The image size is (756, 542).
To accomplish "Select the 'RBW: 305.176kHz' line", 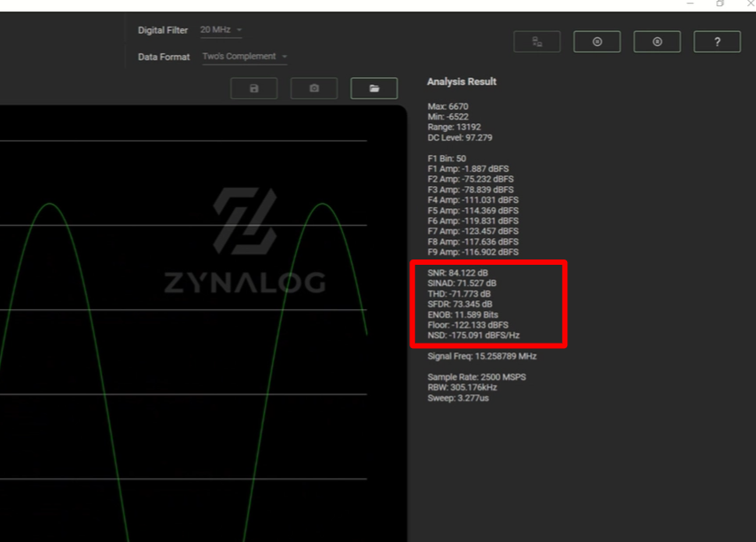I will pos(462,387).
